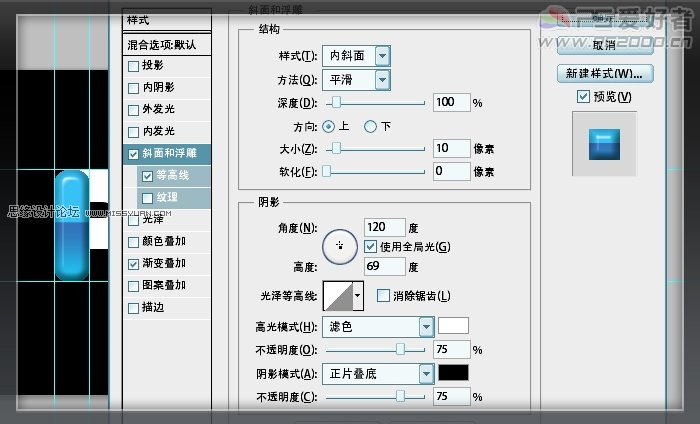Open the white highlight color swatch
Image resolution: width=700 pixels, height=424 pixels.
click(x=453, y=326)
